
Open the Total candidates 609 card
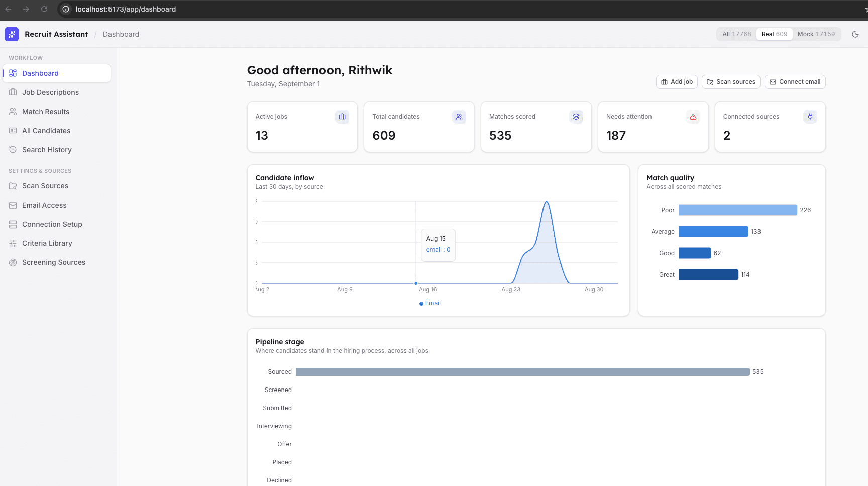419,127
